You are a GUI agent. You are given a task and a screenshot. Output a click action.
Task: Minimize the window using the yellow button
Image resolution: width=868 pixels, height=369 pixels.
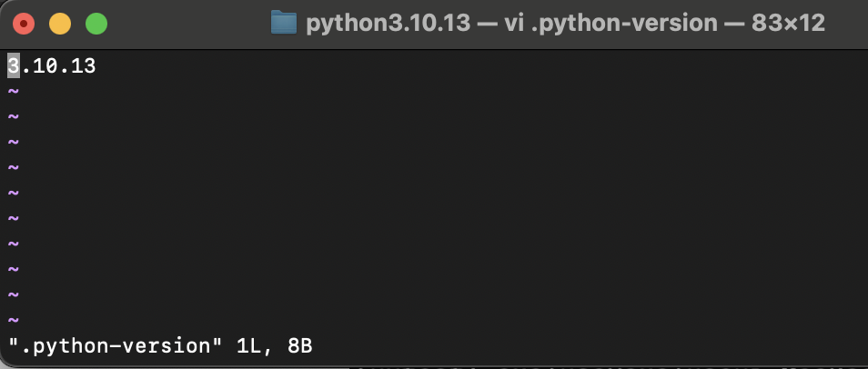coord(60,25)
